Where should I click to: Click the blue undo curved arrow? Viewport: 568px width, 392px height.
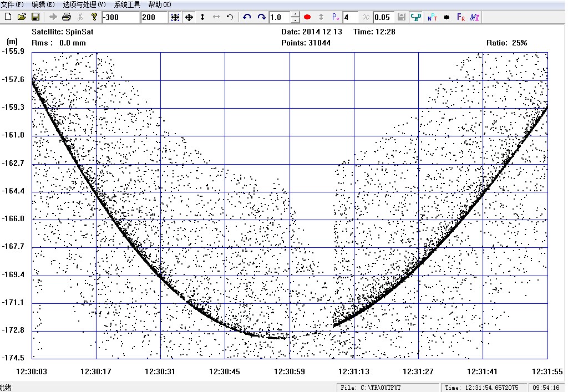coord(247,17)
